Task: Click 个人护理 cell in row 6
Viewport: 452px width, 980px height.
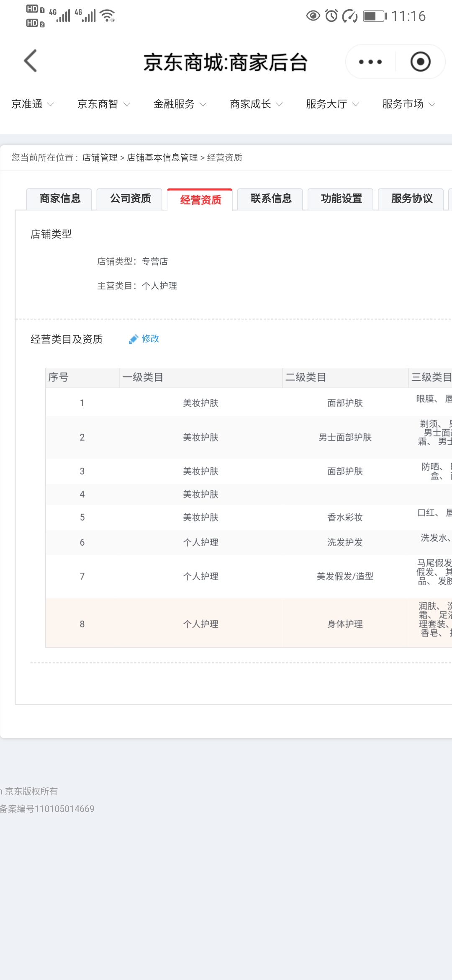Action: (x=200, y=542)
